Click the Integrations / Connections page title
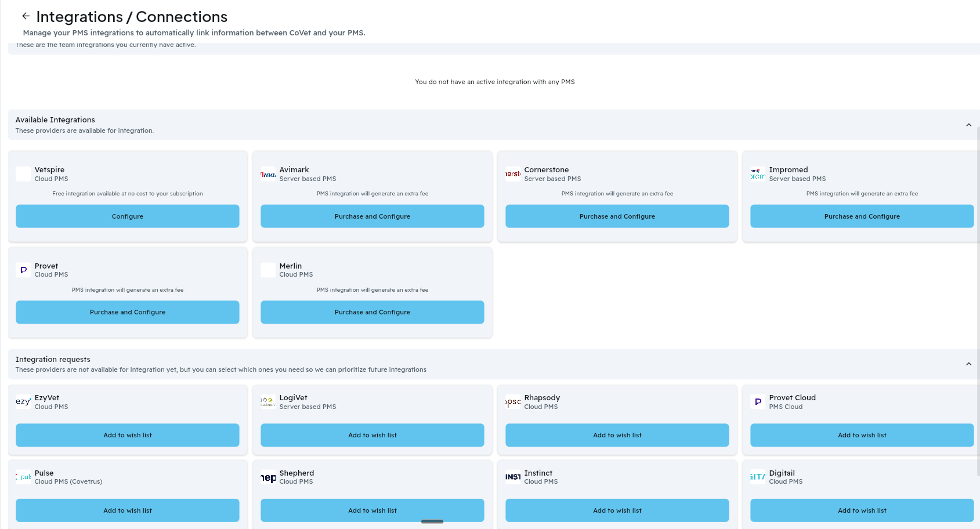Screen dimensions: 980x529 point(132,17)
